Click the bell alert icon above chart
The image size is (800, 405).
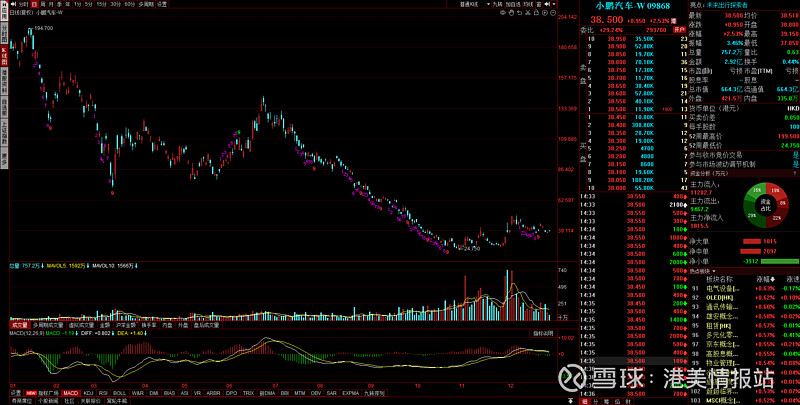[536, 13]
